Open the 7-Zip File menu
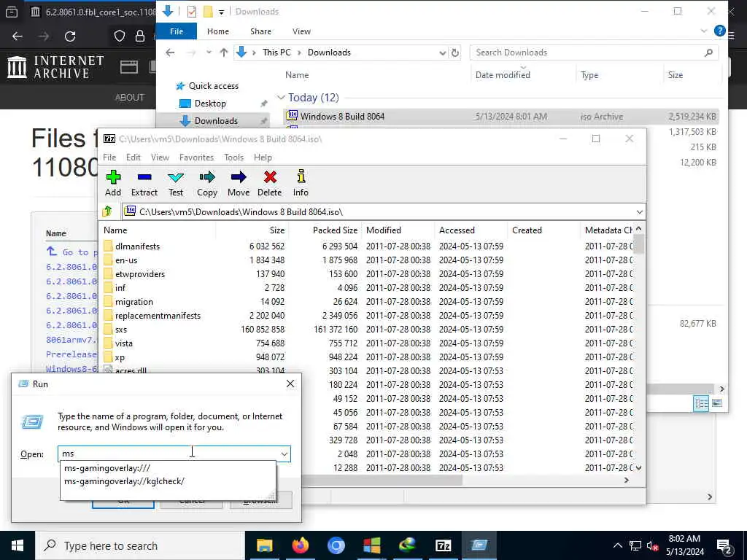Screen dimensions: 747x560 [x=109, y=157]
